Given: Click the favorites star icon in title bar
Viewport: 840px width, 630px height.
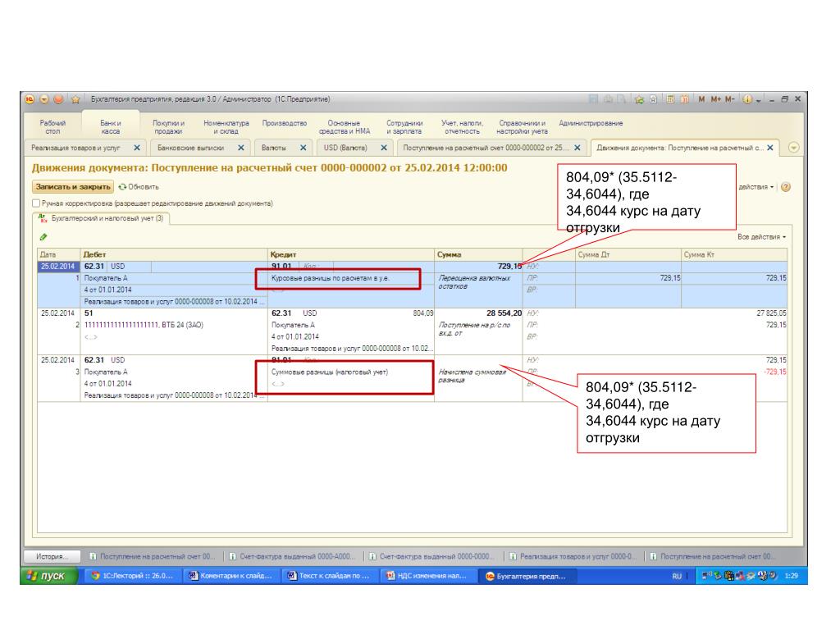Looking at the screenshot, I should tap(75, 99).
